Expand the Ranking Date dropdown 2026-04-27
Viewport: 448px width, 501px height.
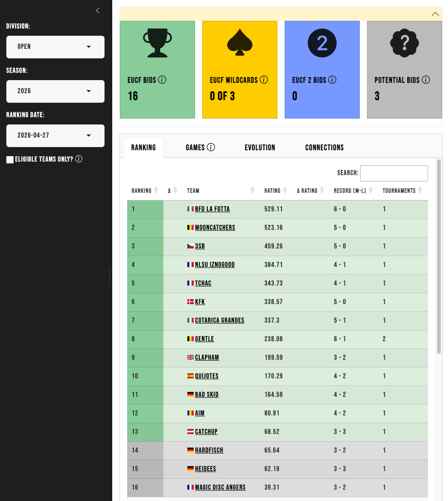pos(55,136)
